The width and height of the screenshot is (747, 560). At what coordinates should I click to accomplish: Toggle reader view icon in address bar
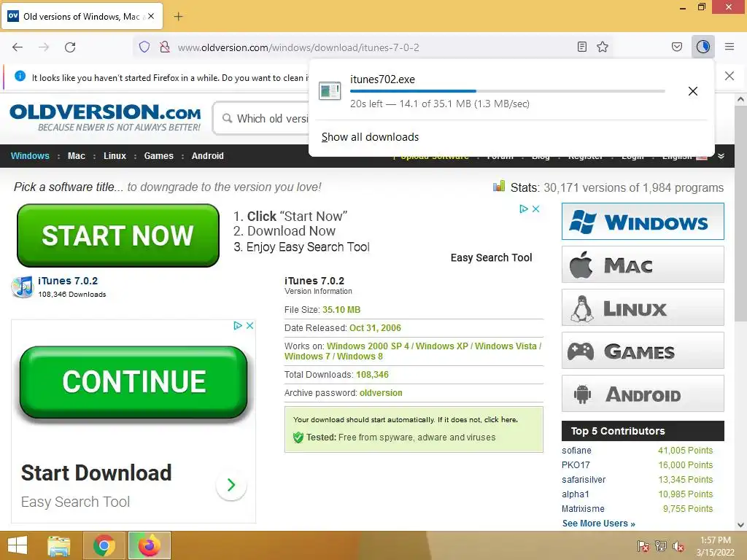point(581,47)
